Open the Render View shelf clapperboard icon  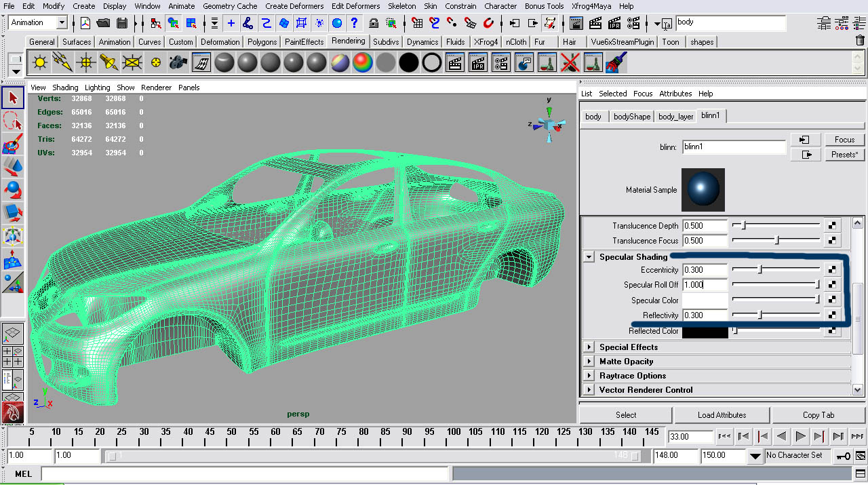tap(455, 63)
